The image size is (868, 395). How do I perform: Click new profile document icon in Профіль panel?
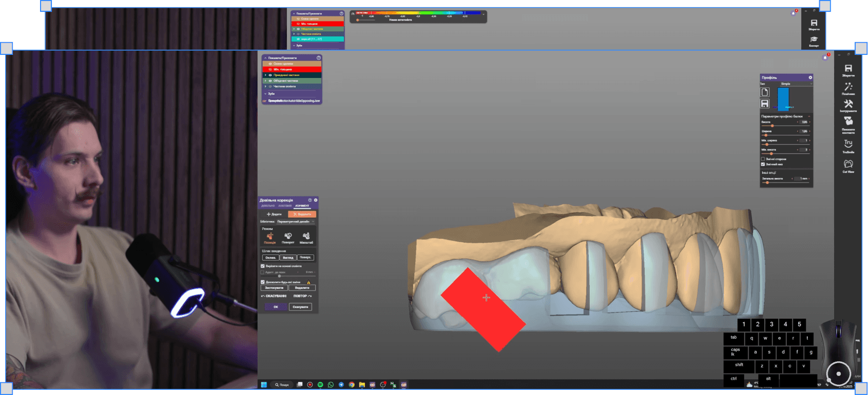[x=765, y=92]
